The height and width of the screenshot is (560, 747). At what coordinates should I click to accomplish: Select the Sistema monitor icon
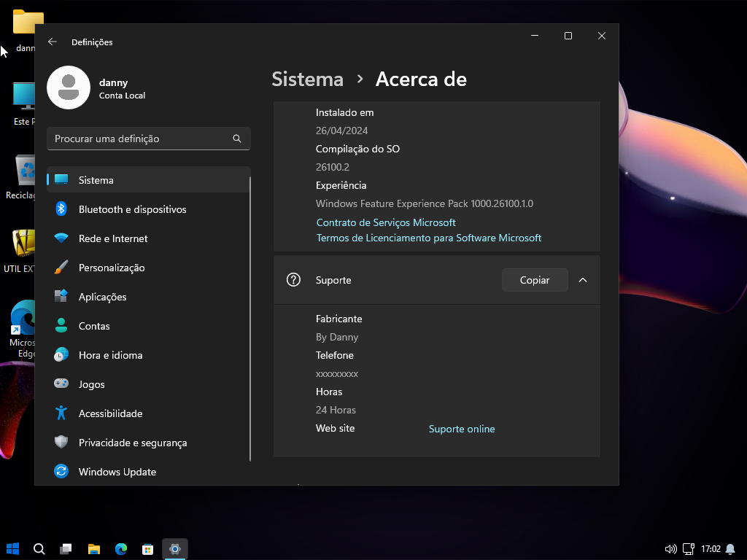[x=61, y=179]
